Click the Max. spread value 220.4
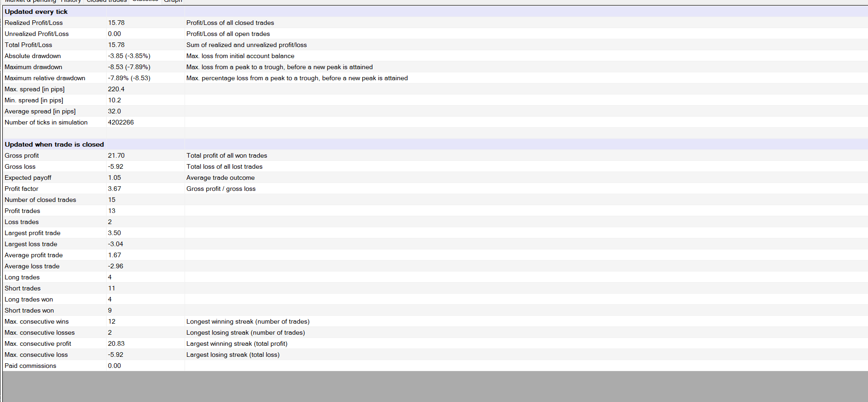Screen dimensions: 868x402 point(116,89)
